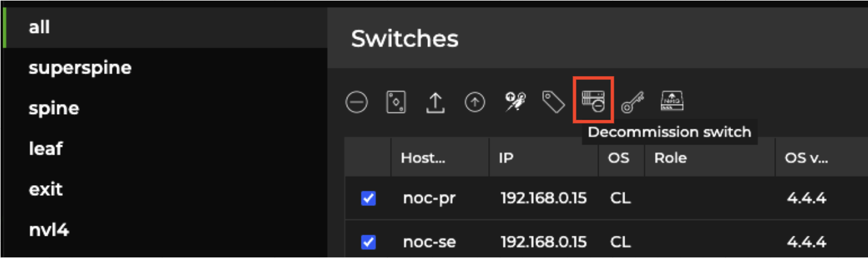Show the leaf switches list
This screenshot has width=868, height=258.
click(46, 149)
